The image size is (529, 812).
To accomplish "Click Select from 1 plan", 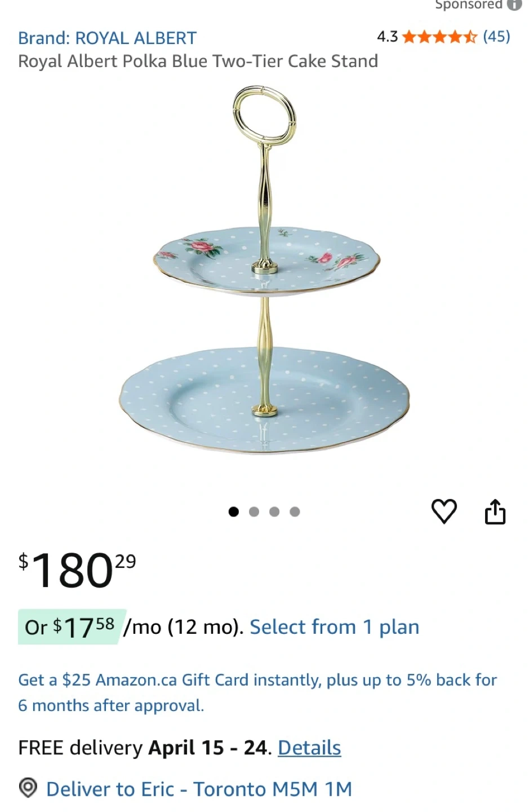I will tap(334, 627).
